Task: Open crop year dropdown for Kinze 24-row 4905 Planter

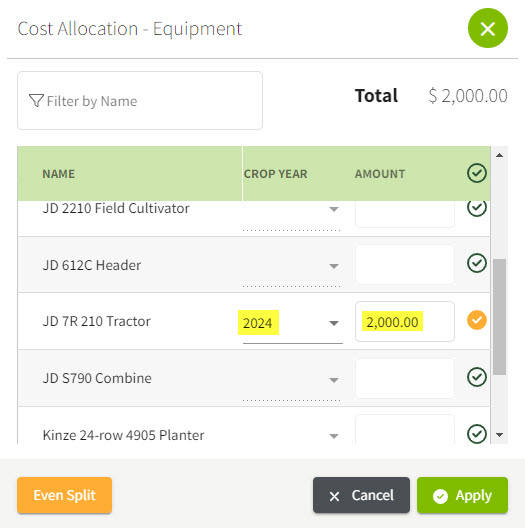Action: pos(334,436)
